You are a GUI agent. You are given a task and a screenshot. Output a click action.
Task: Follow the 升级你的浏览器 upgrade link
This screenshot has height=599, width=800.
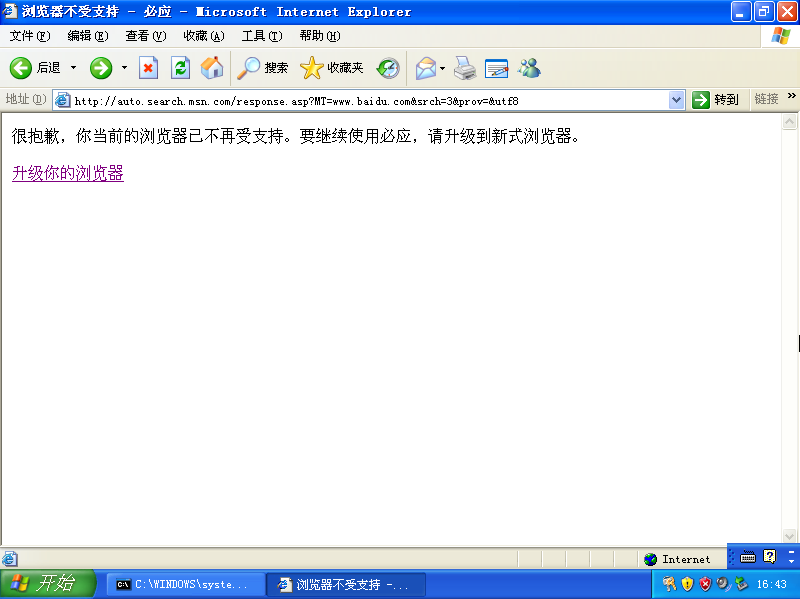click(66, 173)
